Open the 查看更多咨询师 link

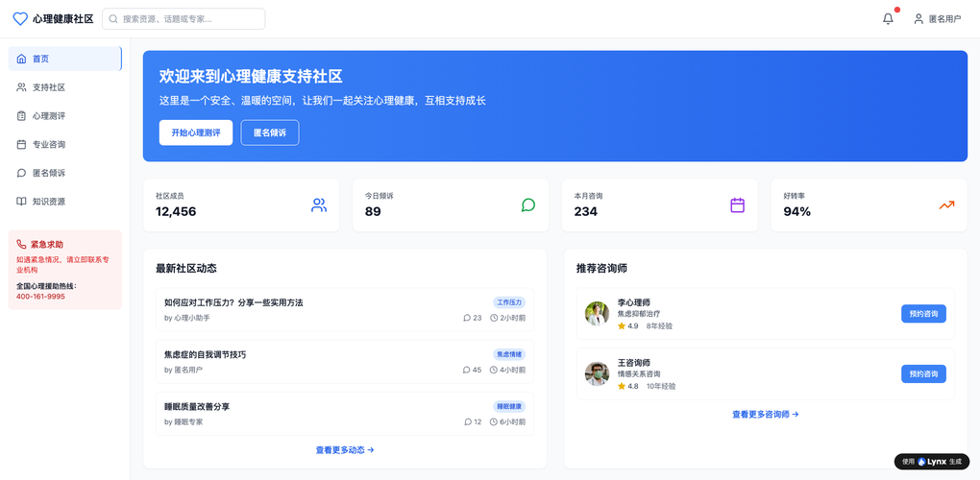point(765,415)
